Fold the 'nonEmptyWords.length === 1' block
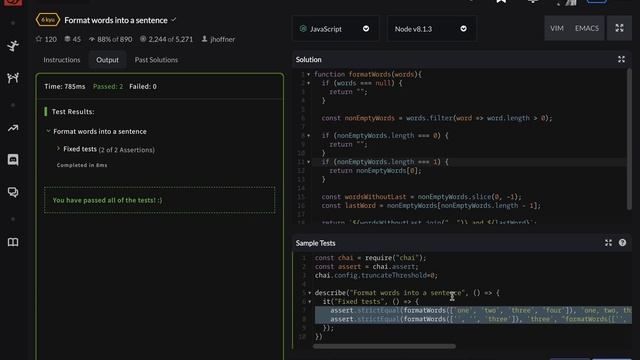 point(309,162)
